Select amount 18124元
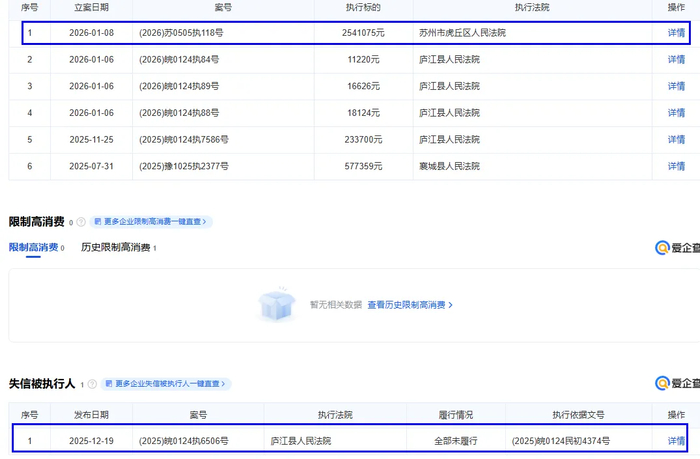Viewport: 700px width, 459px height. click(363, 113)
